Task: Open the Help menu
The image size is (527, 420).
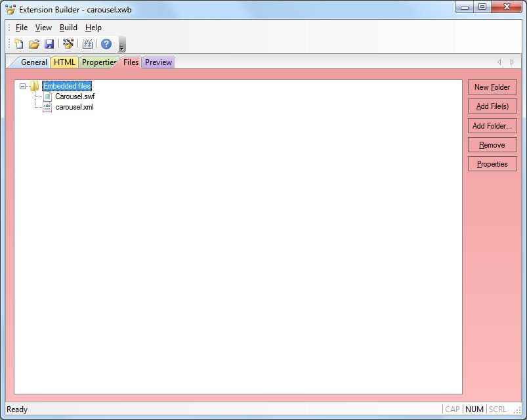Action: (x=93, y=28)
